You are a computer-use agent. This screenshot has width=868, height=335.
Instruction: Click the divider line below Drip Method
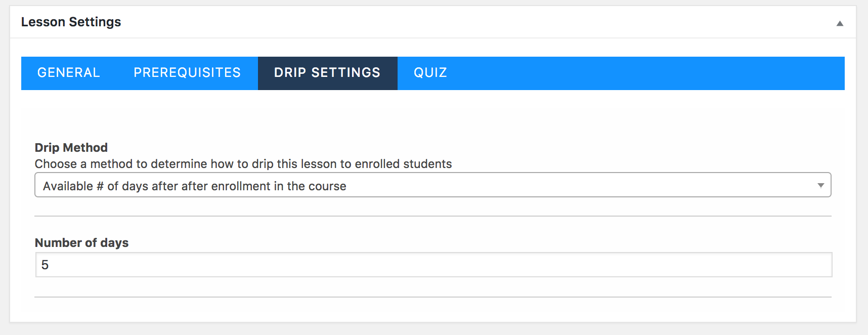(432, 216)
